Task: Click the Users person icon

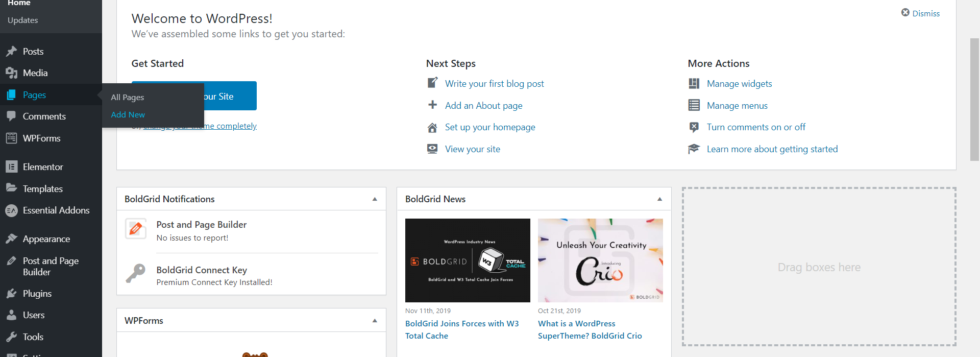Action: 11,315
